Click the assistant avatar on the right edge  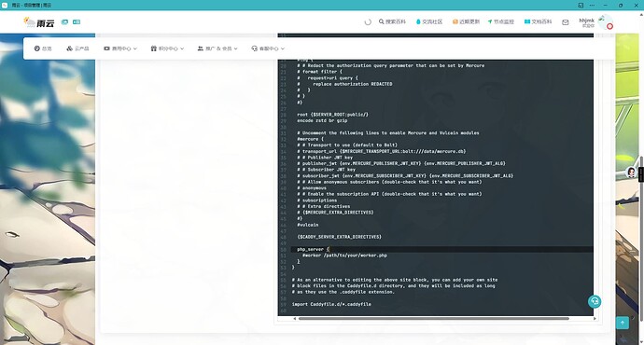(x=631, y=172)
